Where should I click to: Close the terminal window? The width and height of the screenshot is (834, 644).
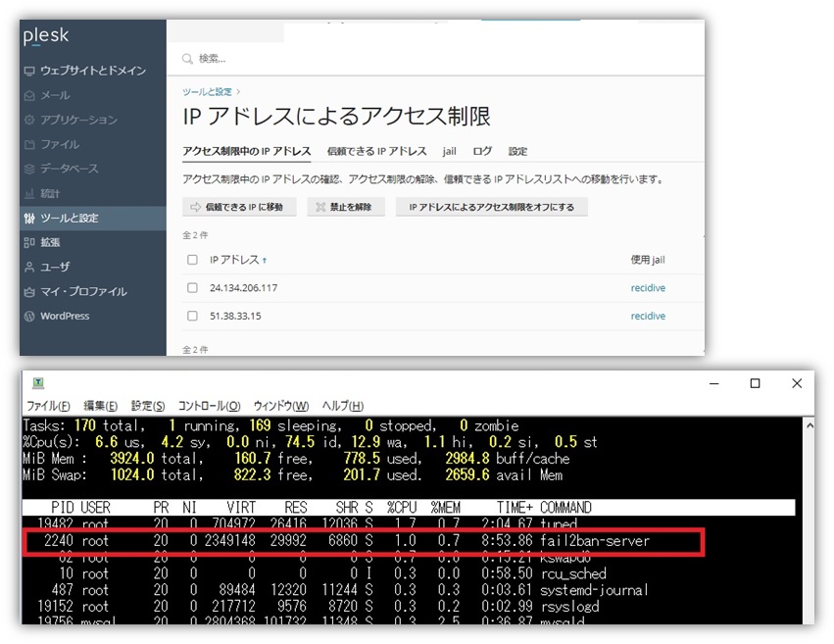797,383
